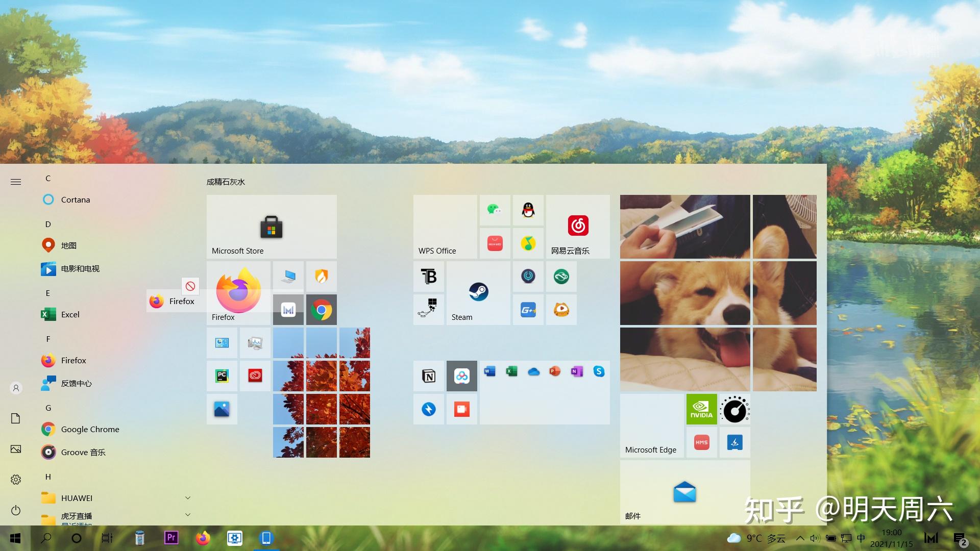This screenshot has width=980, height=551.
Task: Open Settings gear in the sidebar
Action: (x=16, y=480)
